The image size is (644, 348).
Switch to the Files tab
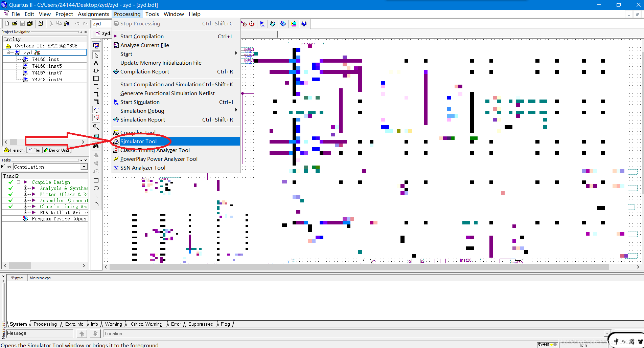click(x=35, y=150)
